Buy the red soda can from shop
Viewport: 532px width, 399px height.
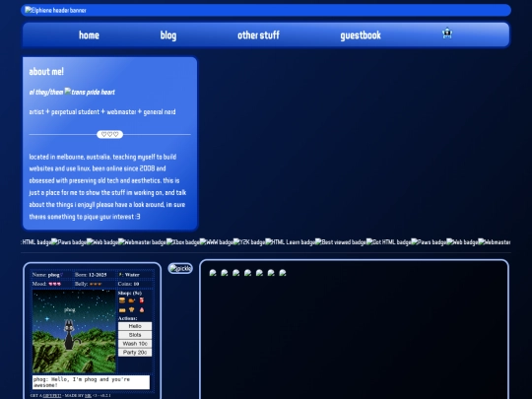pos(142,300)
